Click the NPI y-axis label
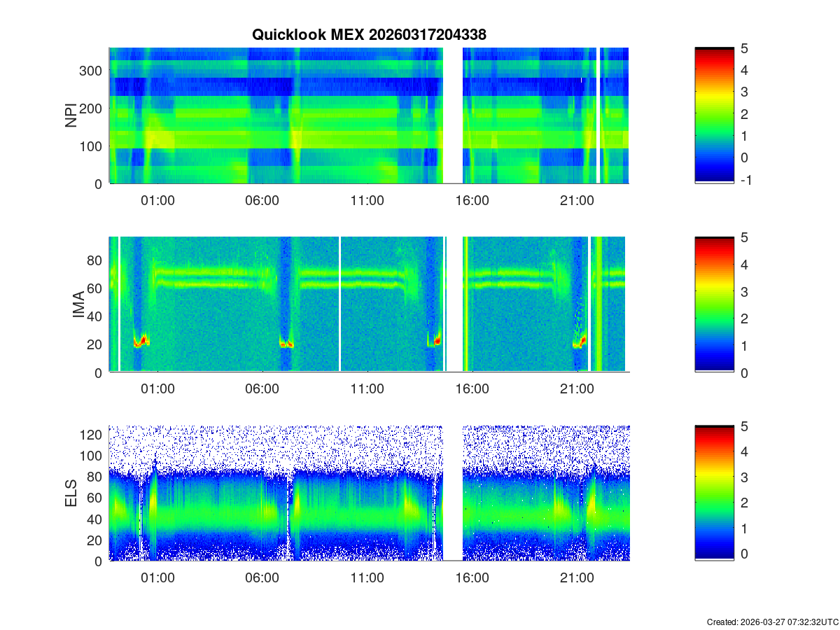This screenshot has width=840, height=630. click(x=71, y=116)
